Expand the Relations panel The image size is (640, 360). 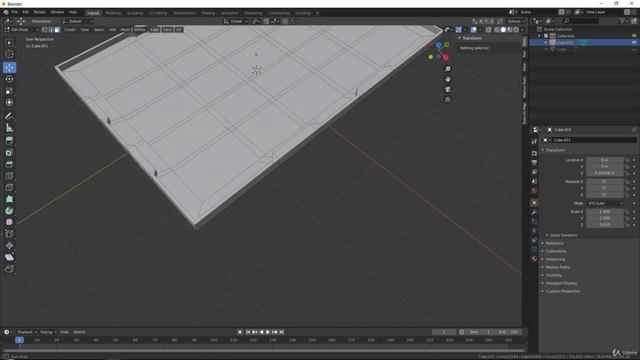click(554, 243)
